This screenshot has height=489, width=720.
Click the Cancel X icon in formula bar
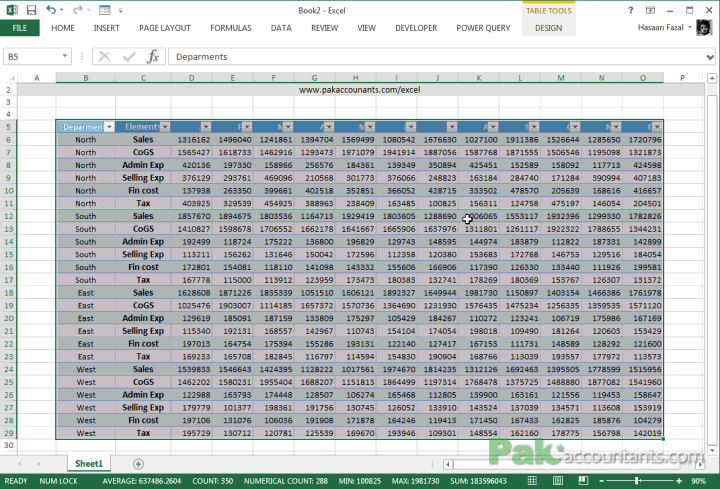pyautogui.click(x=104, y=56)
